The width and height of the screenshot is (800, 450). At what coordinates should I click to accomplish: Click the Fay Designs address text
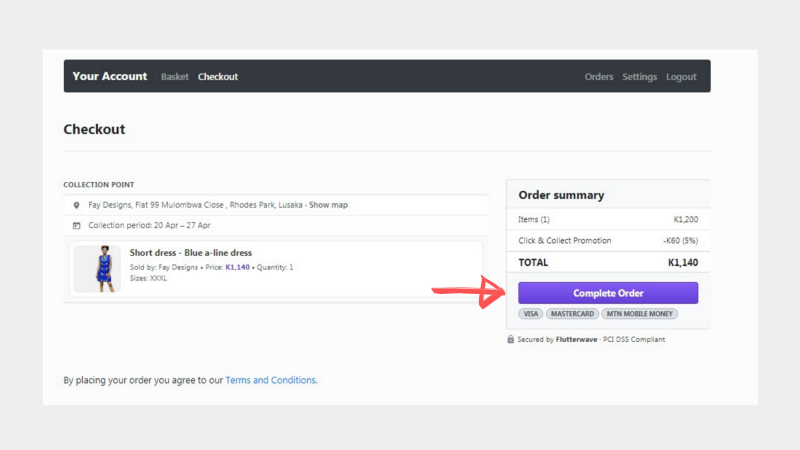195,205
